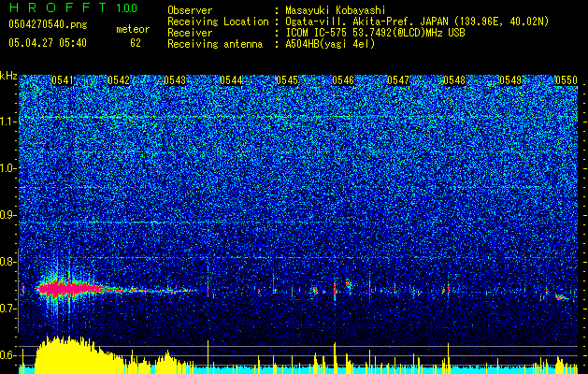Click the HROFFT 1.0.0 title text
Screen dimensions: 588x374
[x=74, y=7]
